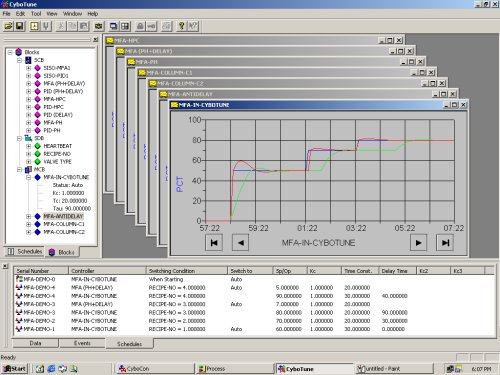Screen dimensions: 500x375
Task: Collapse the SDB tree node
Action: (19, 138)
